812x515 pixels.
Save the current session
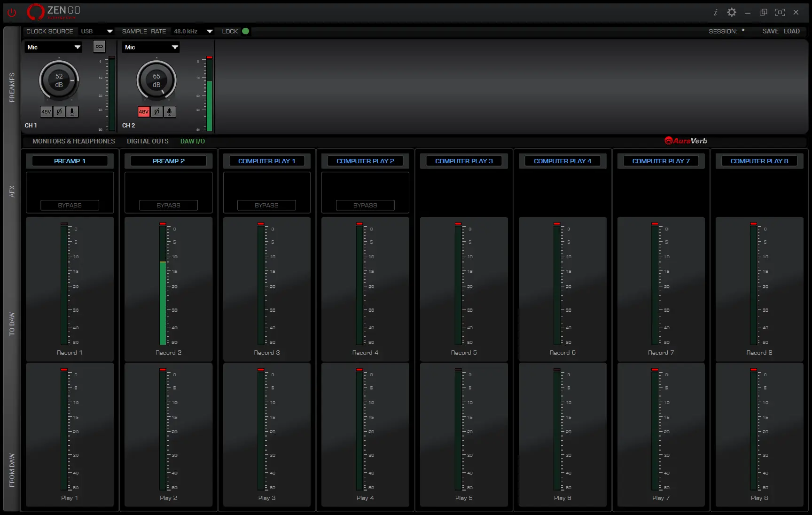click(x=770, y=32)
